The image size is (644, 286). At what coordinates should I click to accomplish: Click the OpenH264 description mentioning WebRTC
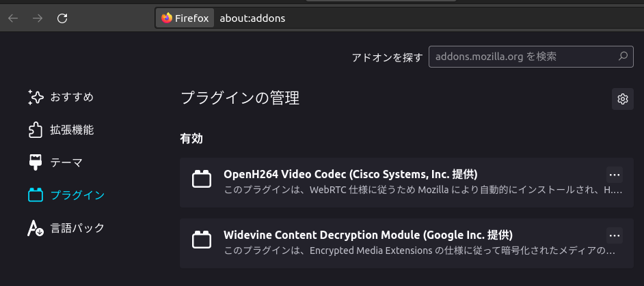[x=423, y=190]
